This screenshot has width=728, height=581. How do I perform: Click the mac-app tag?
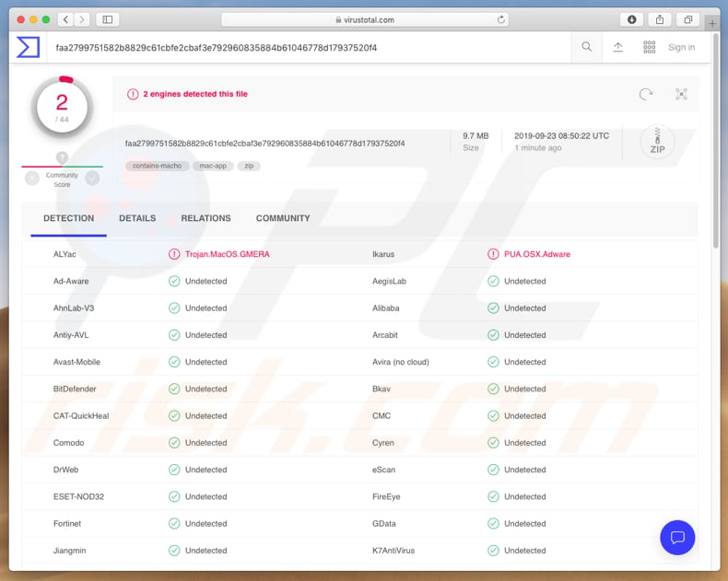tap(213, 166)
